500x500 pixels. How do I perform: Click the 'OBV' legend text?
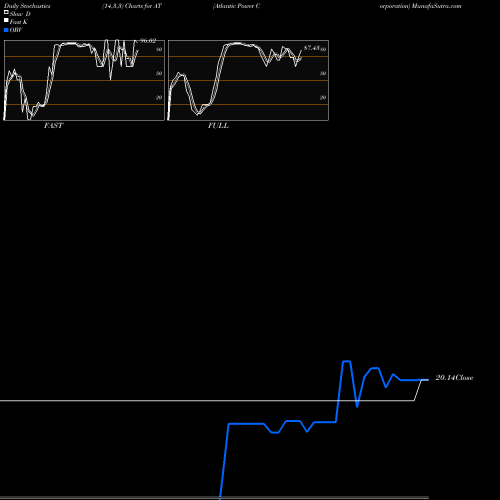(16, 30)
